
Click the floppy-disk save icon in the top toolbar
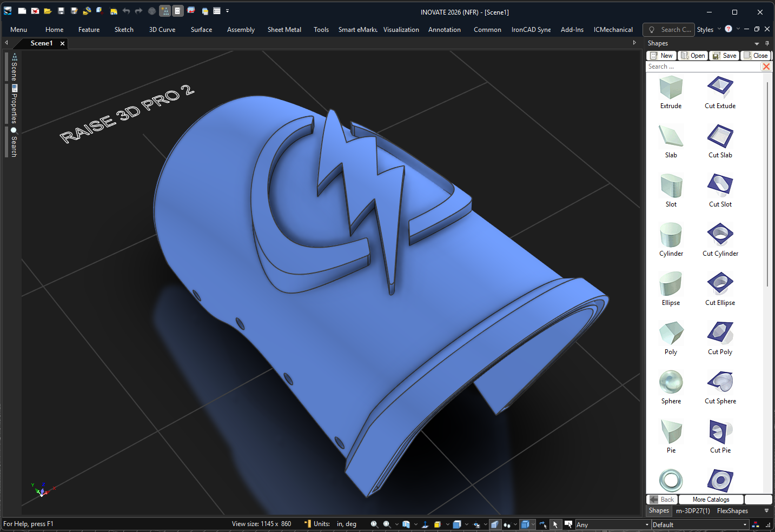point(61,11)
